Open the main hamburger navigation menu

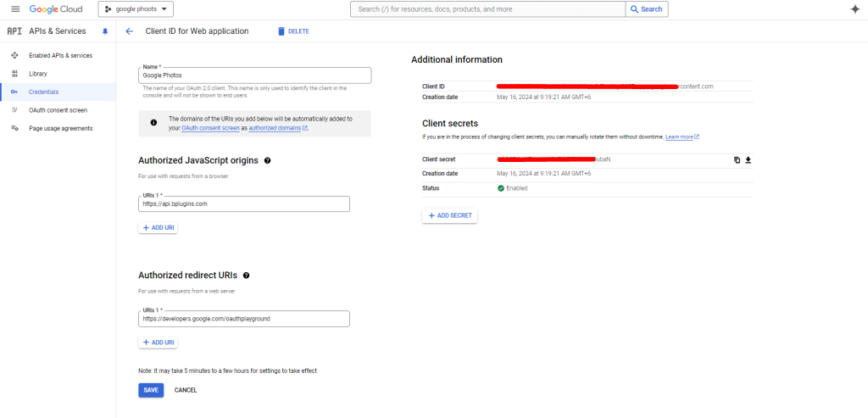[x=15, y=9]
